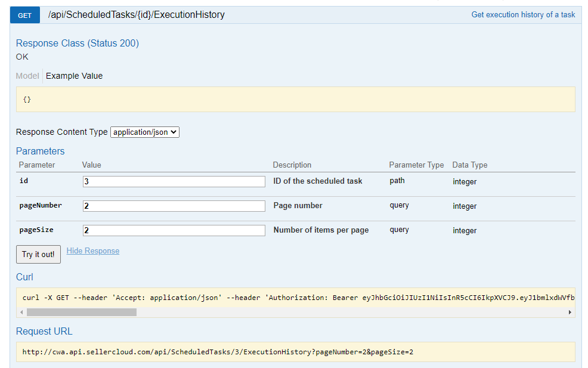Click the 'Try it out!' button
This screenshot has width=588, height=368.
point(38,254)
